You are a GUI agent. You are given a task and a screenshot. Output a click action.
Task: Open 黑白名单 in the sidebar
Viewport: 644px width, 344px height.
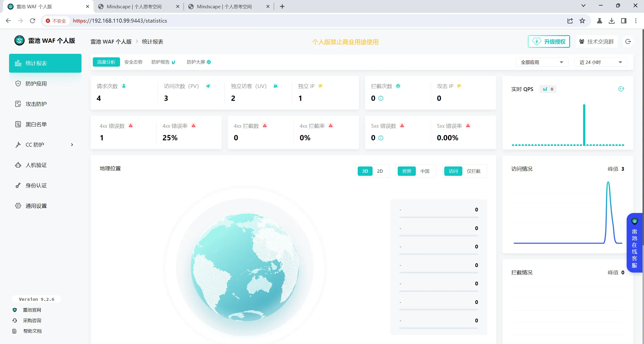click(36, 124)
